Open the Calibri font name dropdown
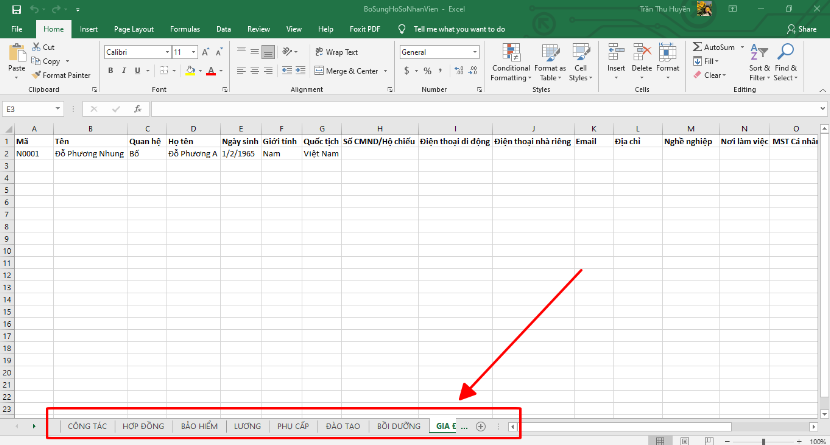Image resolution: width=830 pixels, height=445 pixels. [x=165, y=52]
